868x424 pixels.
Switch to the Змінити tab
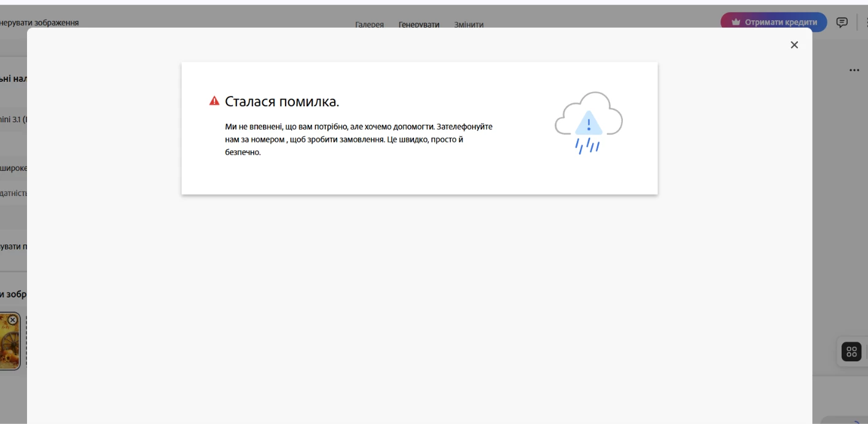[x=469, y=25]
